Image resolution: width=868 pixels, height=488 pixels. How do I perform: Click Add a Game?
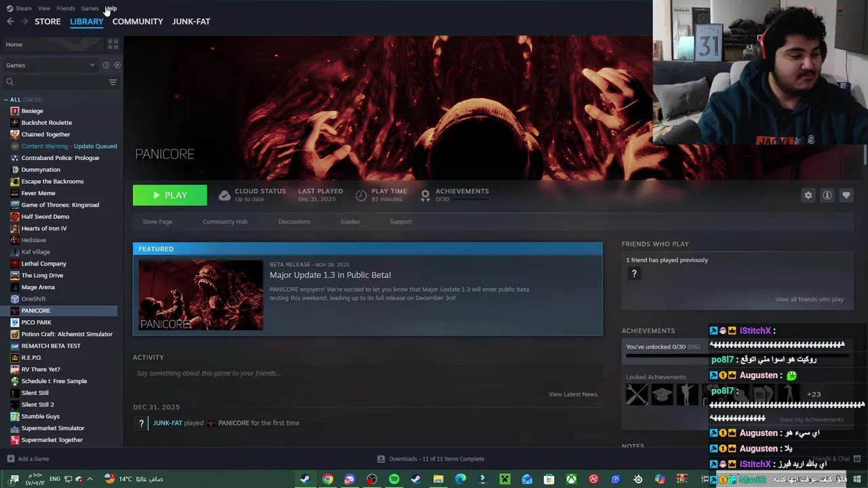[28, 459]
